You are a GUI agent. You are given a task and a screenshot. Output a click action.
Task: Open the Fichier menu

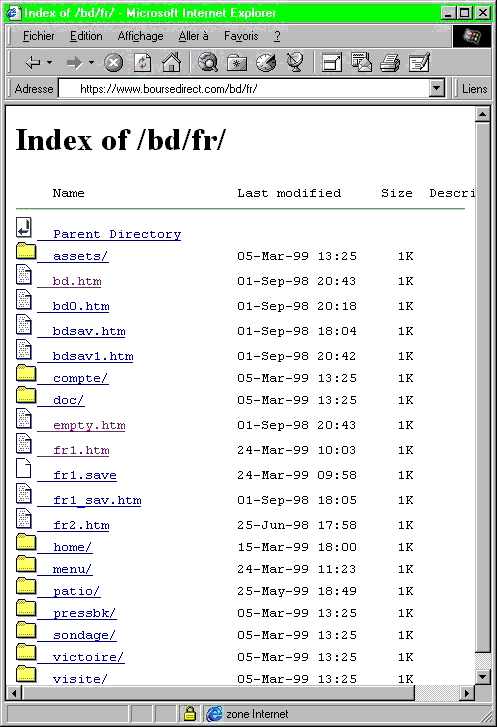pos(39,36)
